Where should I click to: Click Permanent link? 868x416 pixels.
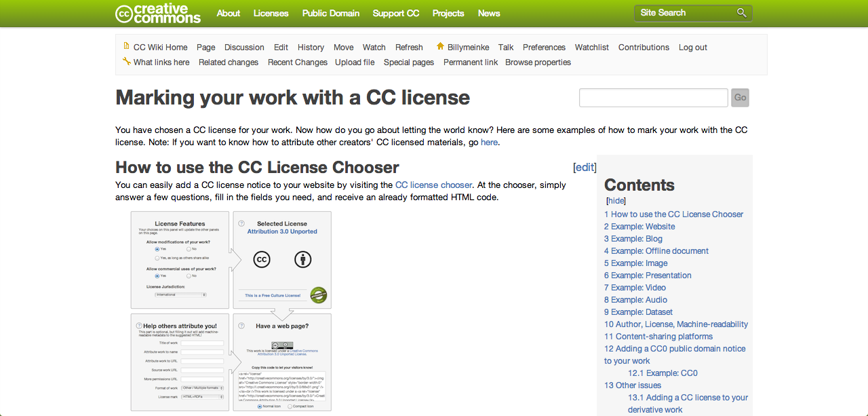471,62
